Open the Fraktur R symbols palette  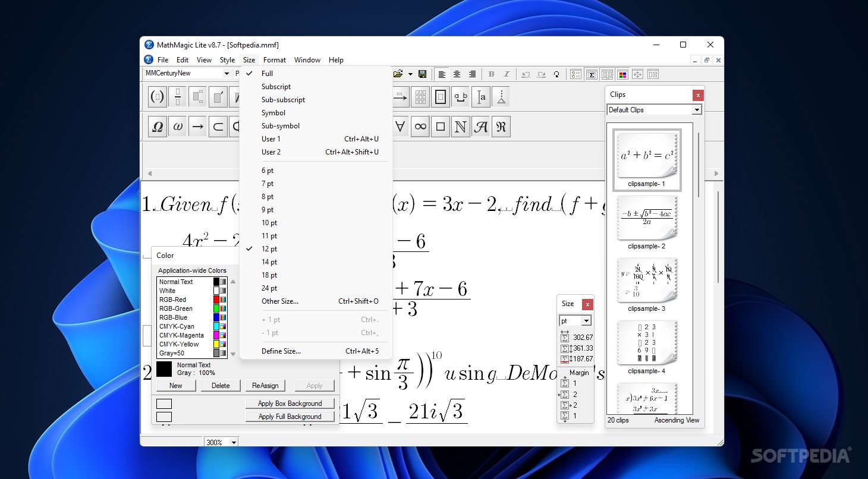501,127
